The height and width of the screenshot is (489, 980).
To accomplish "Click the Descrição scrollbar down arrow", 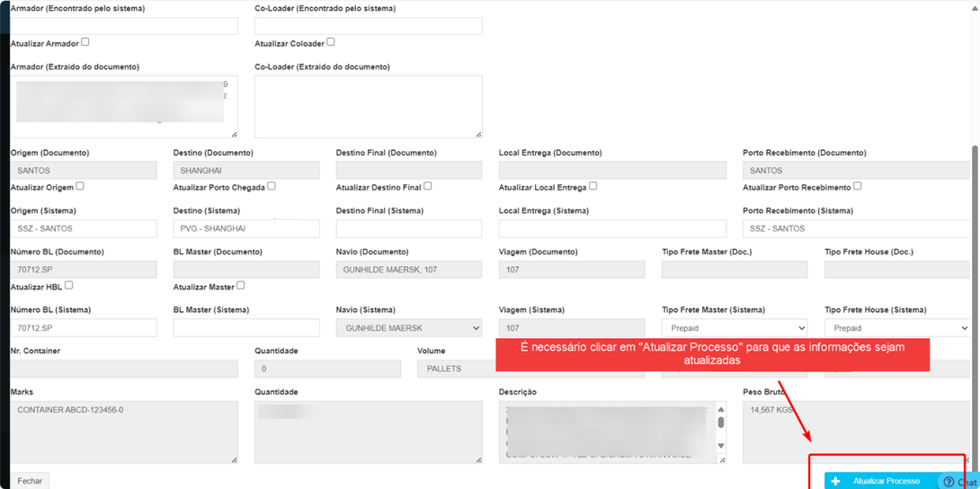I will (x=720, y=445).
